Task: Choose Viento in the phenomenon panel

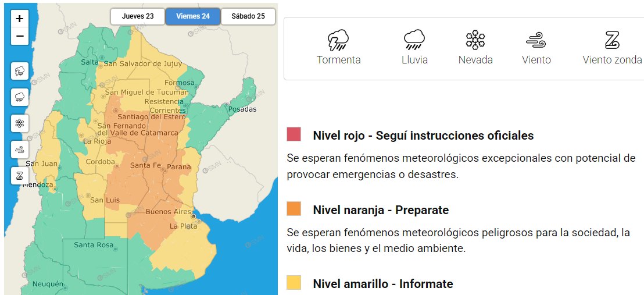Action: point(536,48)
